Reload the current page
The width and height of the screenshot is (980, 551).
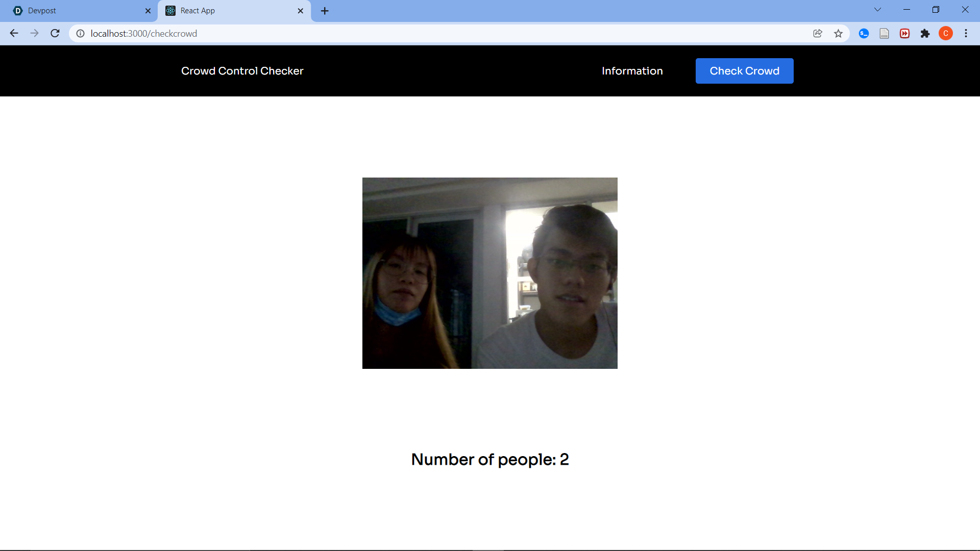55,33
